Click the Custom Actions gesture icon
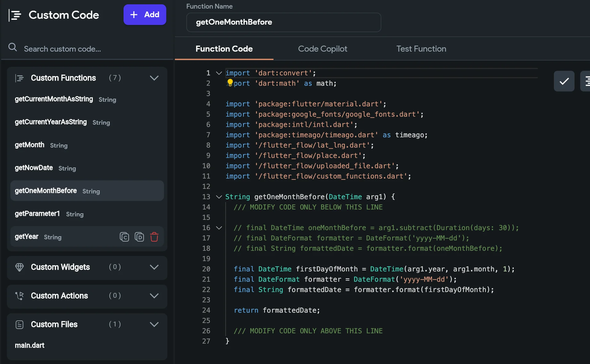Viewport: 590px width, 364px height. (19, 296)
